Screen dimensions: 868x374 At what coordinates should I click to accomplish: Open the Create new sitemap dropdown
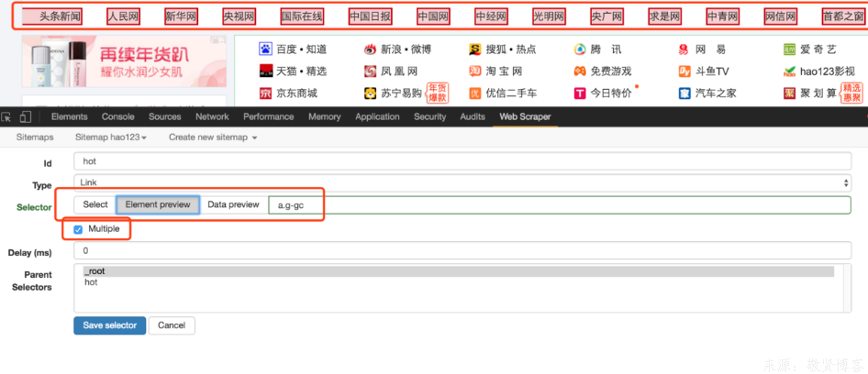[213, 137]
